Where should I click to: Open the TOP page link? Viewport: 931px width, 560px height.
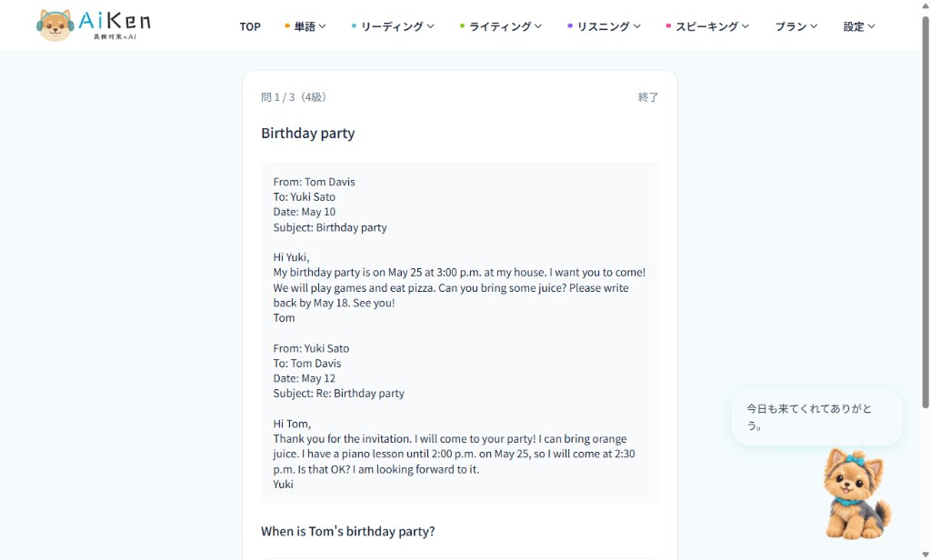pos(250,26)
